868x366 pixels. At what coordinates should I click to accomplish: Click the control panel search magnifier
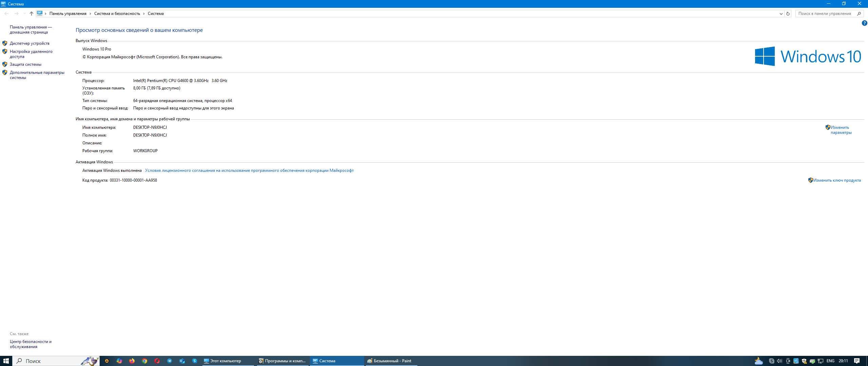tap(859, 14)
